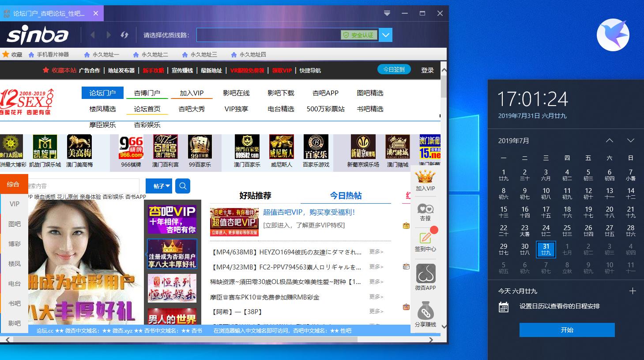This screenshot has width=644, height=360.
Task: Click the browser forward arrow
Action: (x=109, y=35)
